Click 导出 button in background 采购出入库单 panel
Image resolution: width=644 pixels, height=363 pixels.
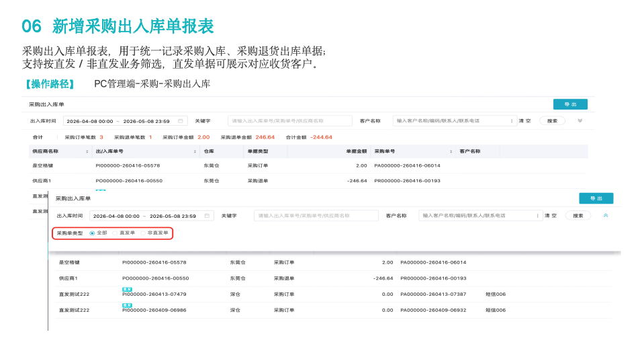click(x=570, y=104)
